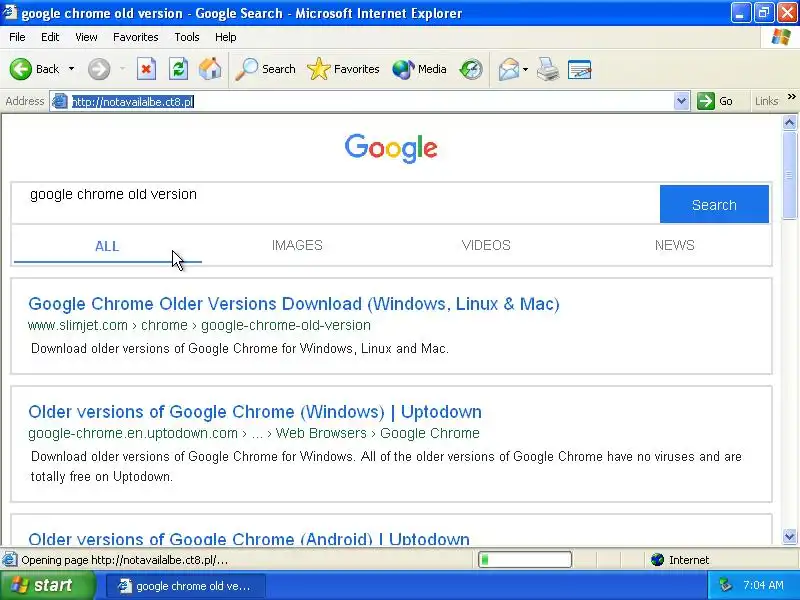This screenshot has width=800, height=600.
Task: Click the system tray network icon
Action: (725, 585)
